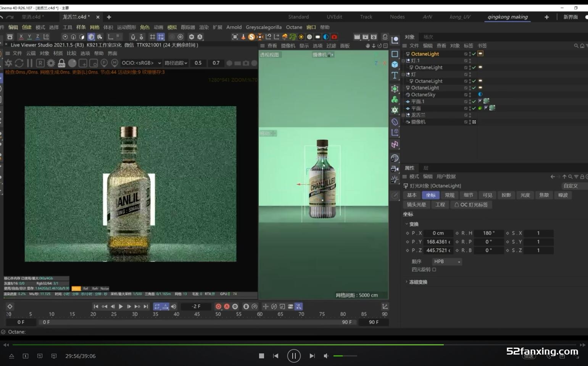The image size is (588, 366).
Task: Switch to the 场次 tab in Object Manager
Action: tap(428, 37)
